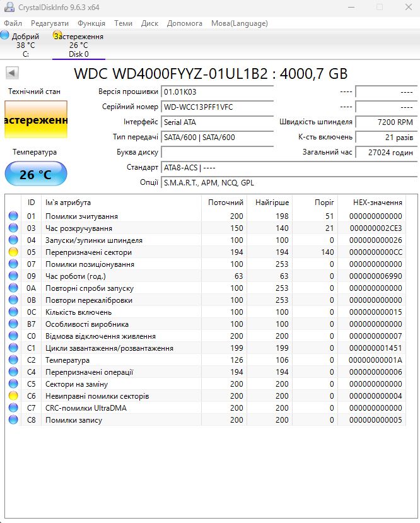Click the Серійний номер field
420x523 pixels.
pyautogui.click(x=217, y=107)
